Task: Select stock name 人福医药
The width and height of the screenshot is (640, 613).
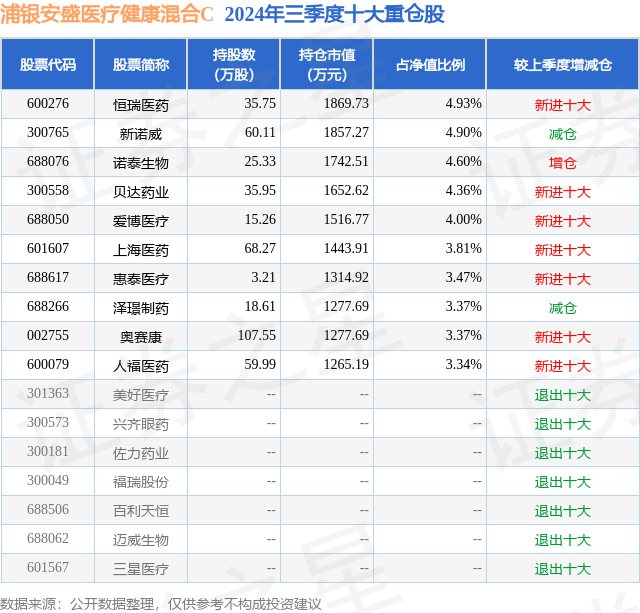Action: 141,366
